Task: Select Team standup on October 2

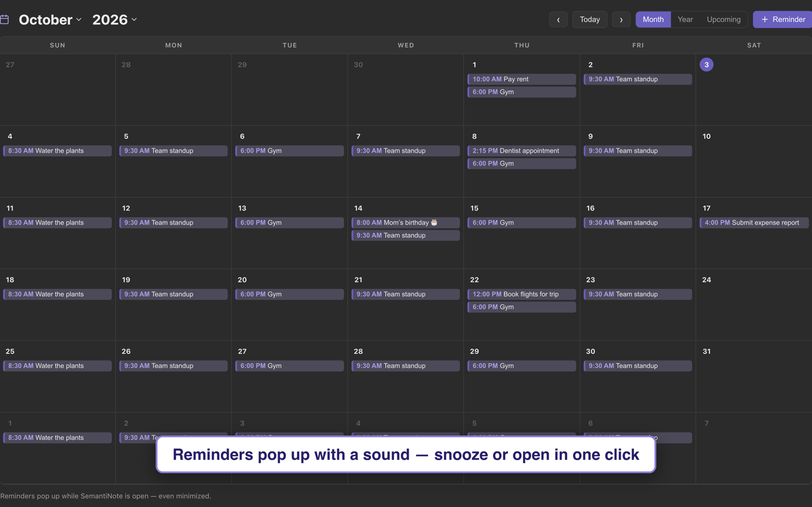Action: click(x=638, y=79)
